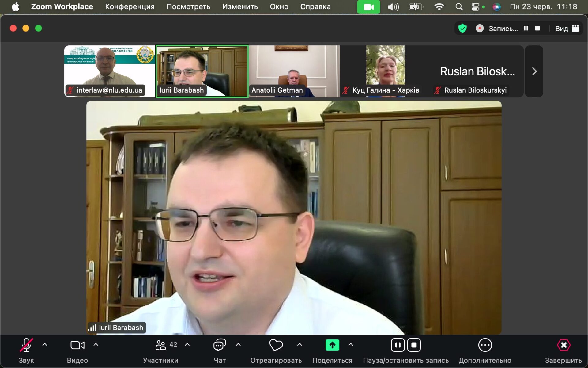
Task: Open the Chat panel icon
Action: pos(219,345)
